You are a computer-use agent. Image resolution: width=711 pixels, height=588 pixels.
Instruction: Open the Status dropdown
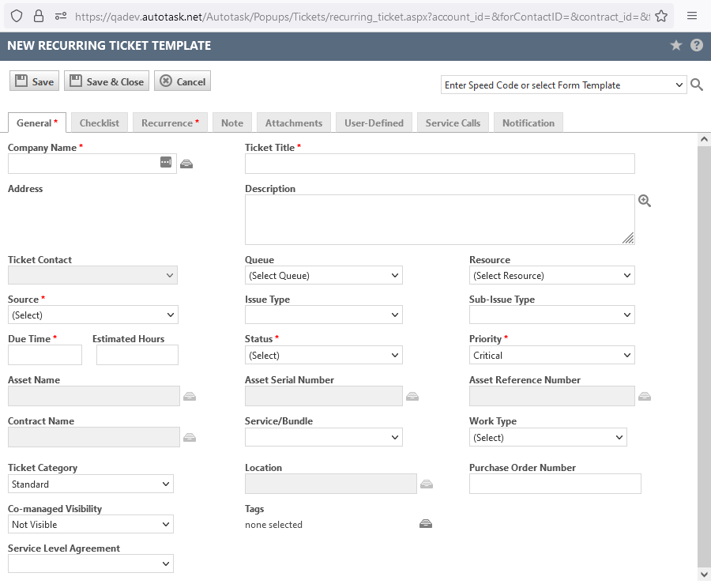coord(324,356)
